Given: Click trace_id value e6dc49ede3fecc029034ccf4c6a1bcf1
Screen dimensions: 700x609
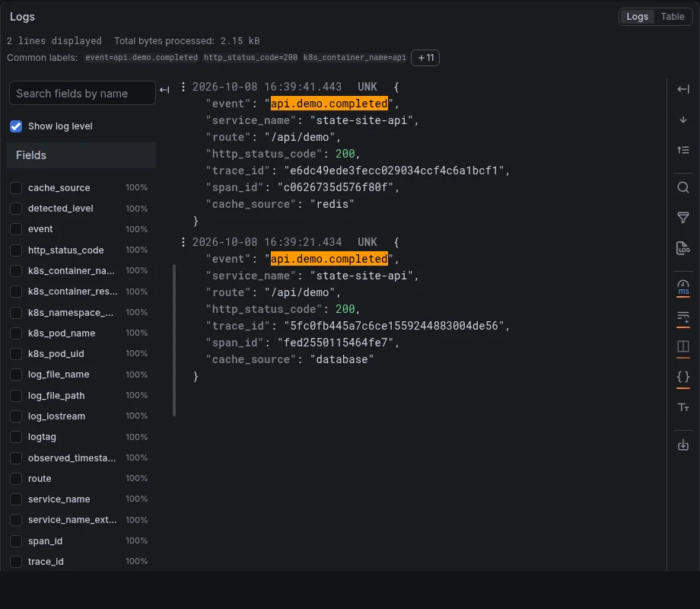Looking at the screenshot, I should point(394,171).
